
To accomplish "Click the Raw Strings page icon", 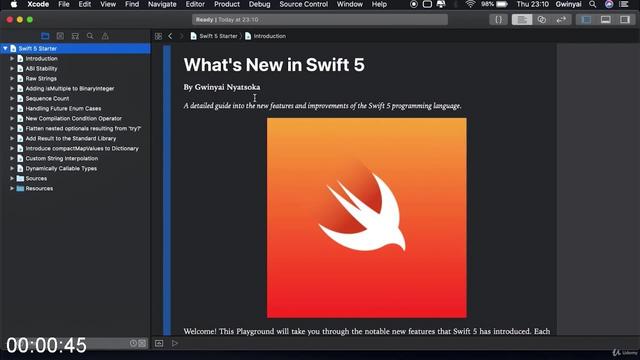I will (20, 78).
